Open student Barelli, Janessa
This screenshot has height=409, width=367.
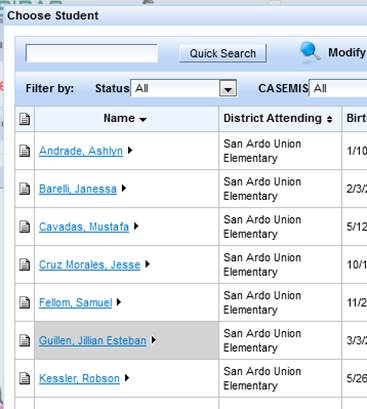[78, 189]
